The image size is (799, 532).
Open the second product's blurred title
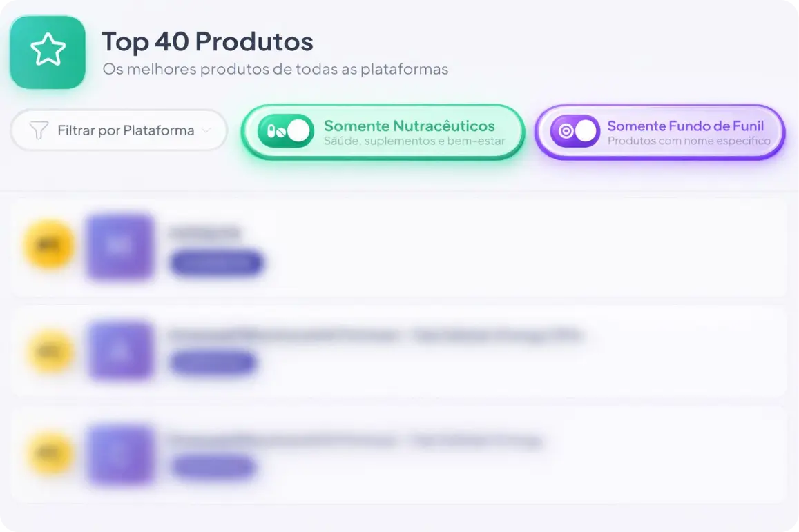(x=375, y=336)
